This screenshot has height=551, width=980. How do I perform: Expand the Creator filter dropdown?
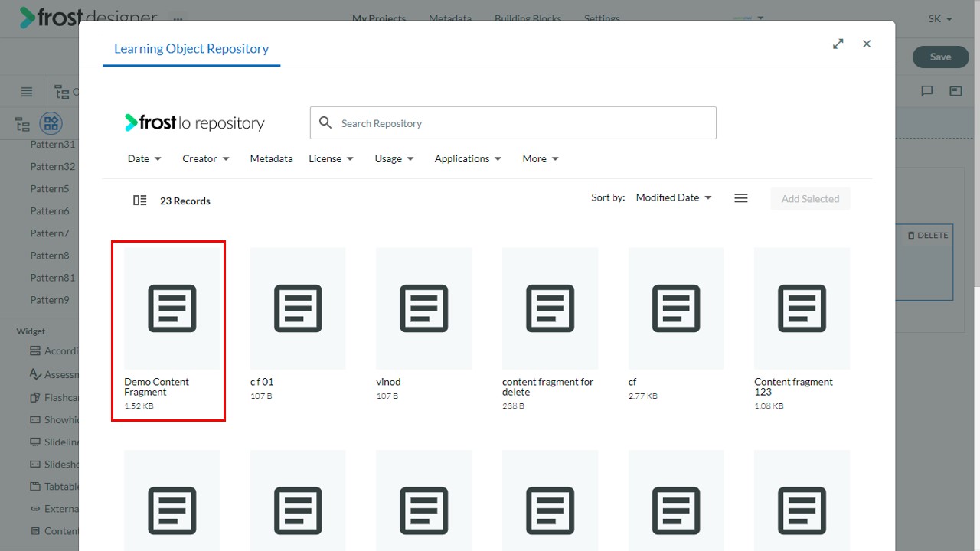[206, 158]
